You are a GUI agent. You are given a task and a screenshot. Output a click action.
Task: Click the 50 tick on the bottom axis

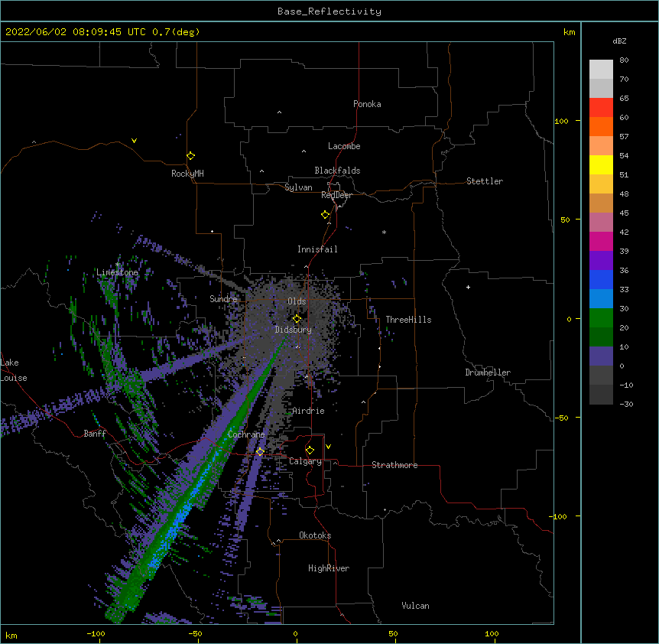[393, 633]
